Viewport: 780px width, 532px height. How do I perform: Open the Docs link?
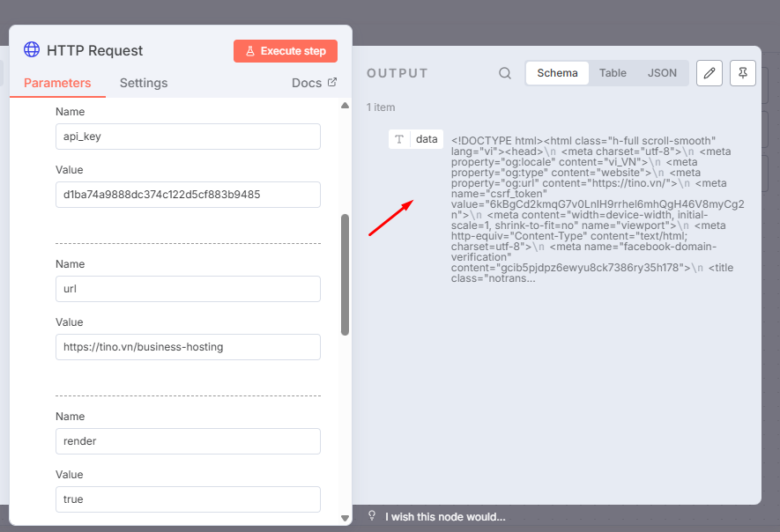(x=308, y=82)
